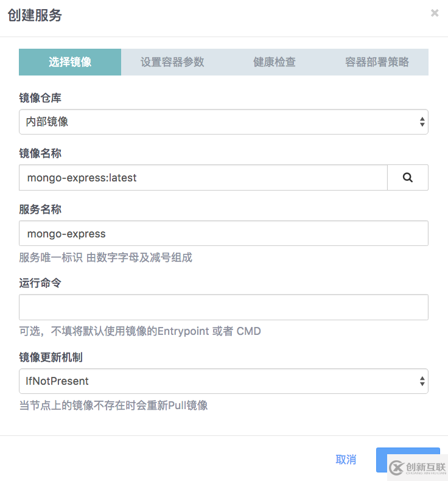Go to the 健康检查 tab
448x481 pixels.
click(275, 62)
